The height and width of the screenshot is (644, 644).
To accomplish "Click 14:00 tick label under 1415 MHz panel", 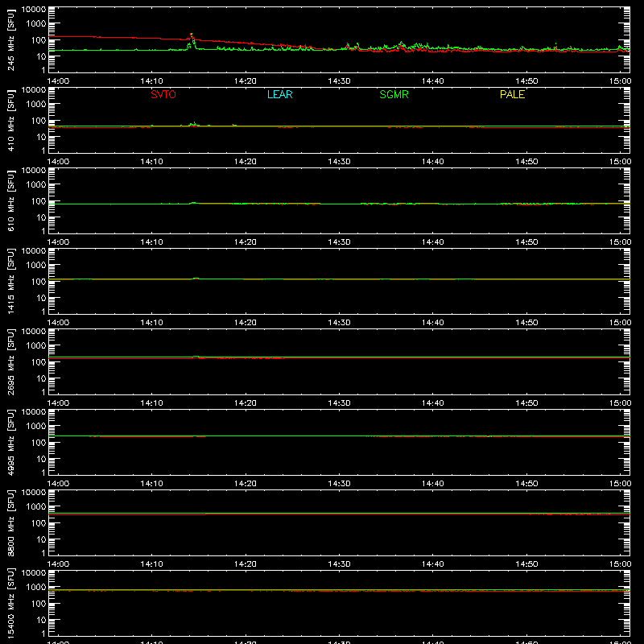I will click(58, 323).
